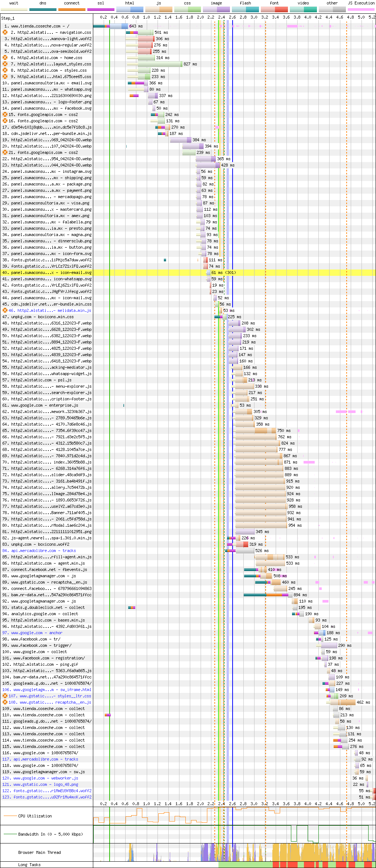Viewport: 376px width, 868px height.
Task: Click the 'JS Execution' legend pink swatch
Action: [x=361, y=9]
